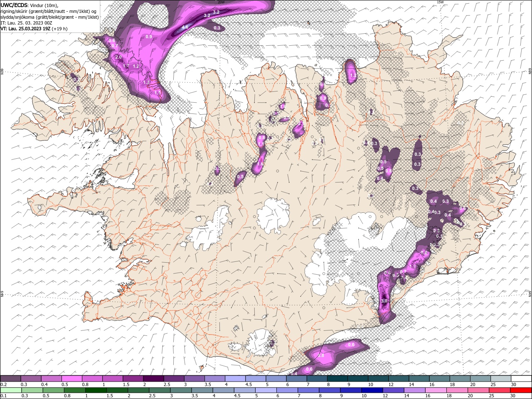Image resolution: width=532 pixels, height=399 pixels.
Task: Click the palest green 0.1 rain-scale swatch
Action: [11, 390]
